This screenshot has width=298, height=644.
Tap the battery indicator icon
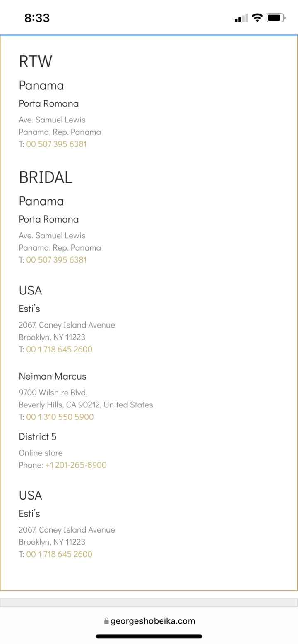tap(276, 18)
